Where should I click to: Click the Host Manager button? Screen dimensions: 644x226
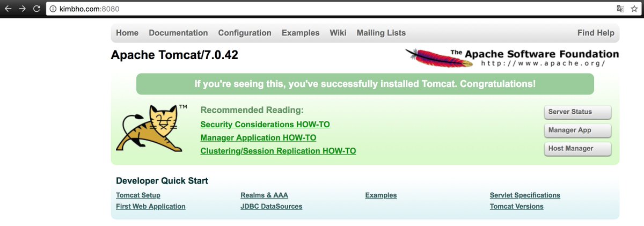click(x=577, y=149)
